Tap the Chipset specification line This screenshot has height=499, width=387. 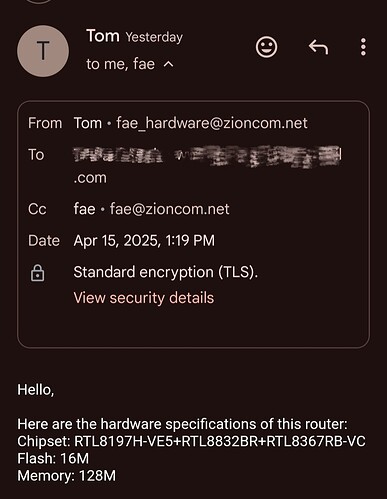pyautogui.click(x=191, y=441)
